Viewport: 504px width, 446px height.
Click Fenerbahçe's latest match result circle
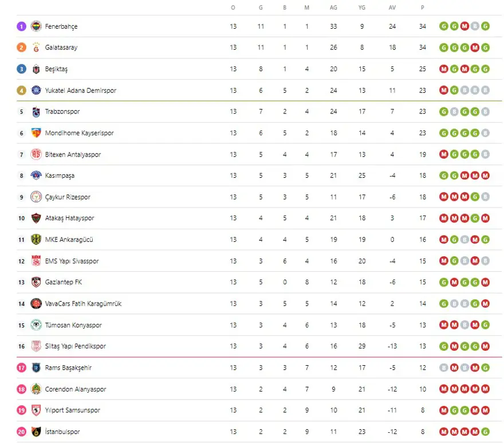[486, 26]
